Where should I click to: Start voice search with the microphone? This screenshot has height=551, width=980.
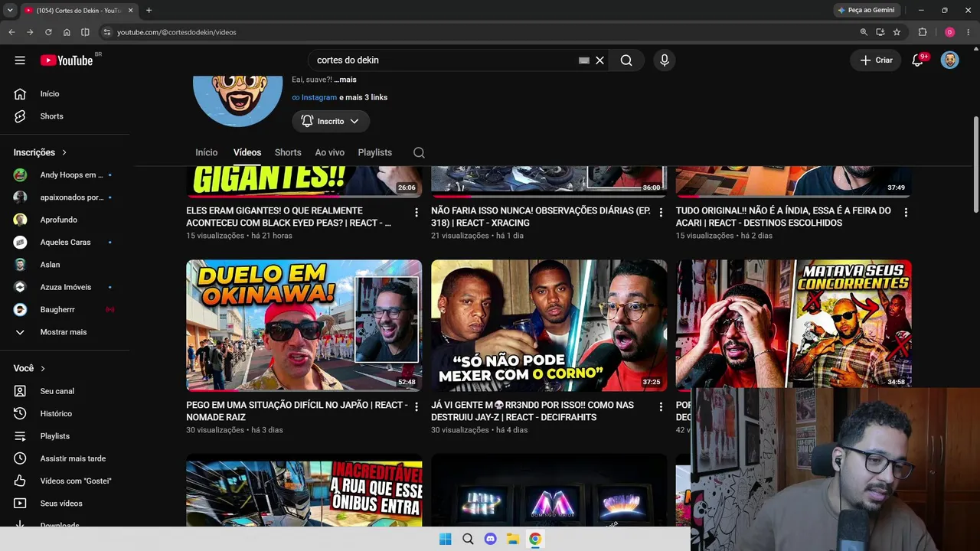[x=664, y=60]
